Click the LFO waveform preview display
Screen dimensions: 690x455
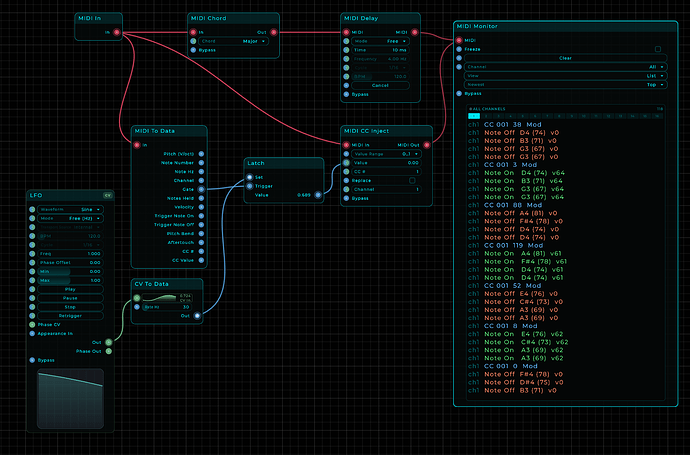(70, 398)
